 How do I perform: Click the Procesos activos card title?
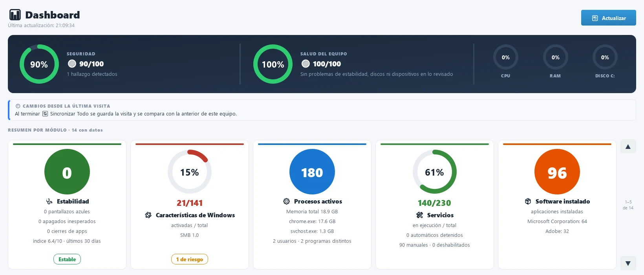point(318,202)
